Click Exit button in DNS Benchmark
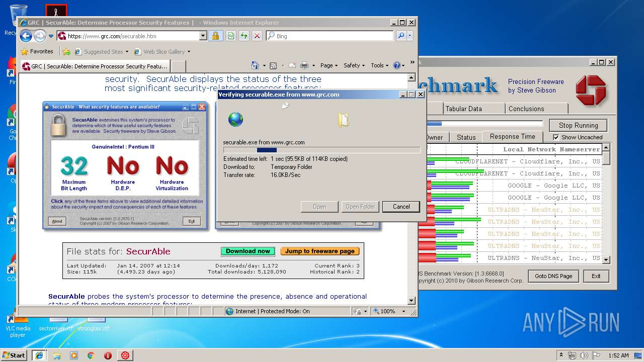 pos(596,276)
